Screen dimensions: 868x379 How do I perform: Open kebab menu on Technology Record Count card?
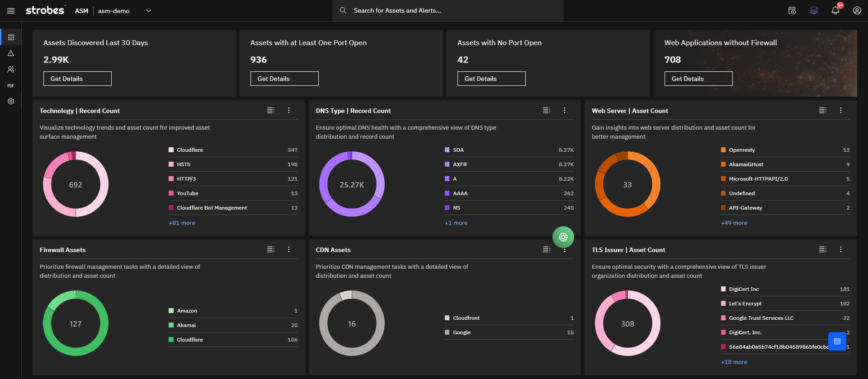(x=289, y=110)
